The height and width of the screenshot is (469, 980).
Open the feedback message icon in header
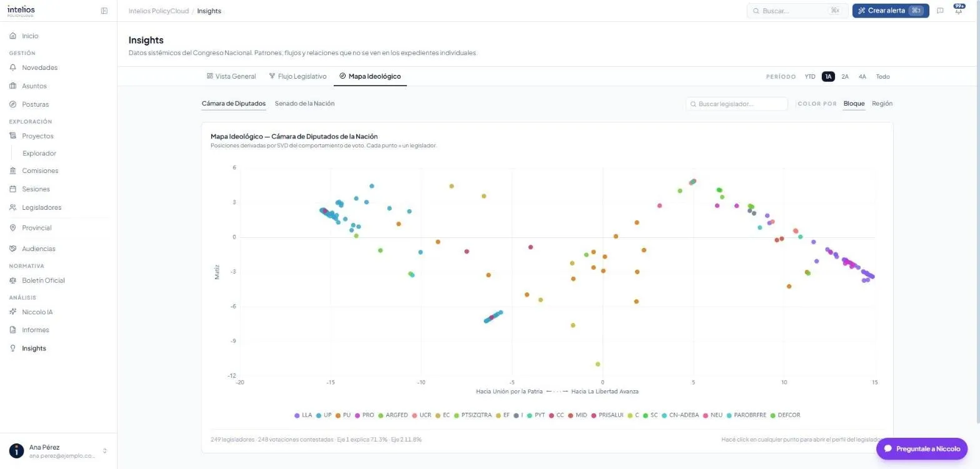[940, 11]
